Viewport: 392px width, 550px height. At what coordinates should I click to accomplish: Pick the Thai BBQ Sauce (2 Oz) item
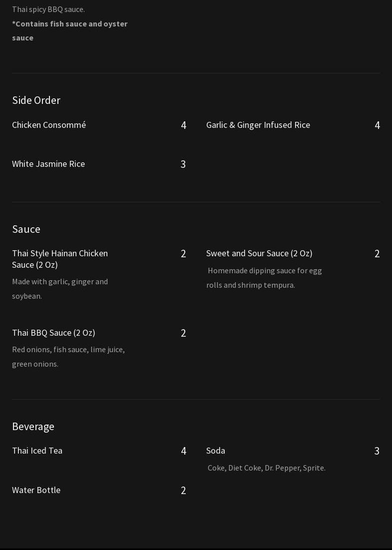pyautogui.click(x=53, y=333)
